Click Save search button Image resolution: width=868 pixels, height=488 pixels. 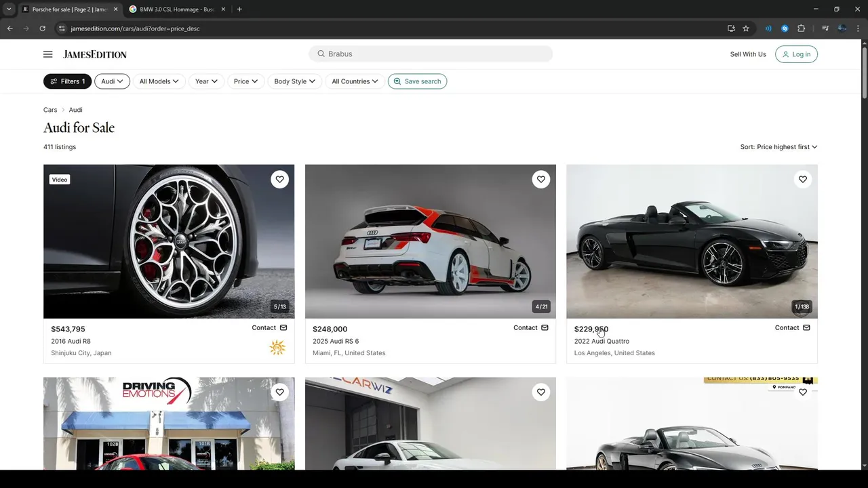point(417,81)
